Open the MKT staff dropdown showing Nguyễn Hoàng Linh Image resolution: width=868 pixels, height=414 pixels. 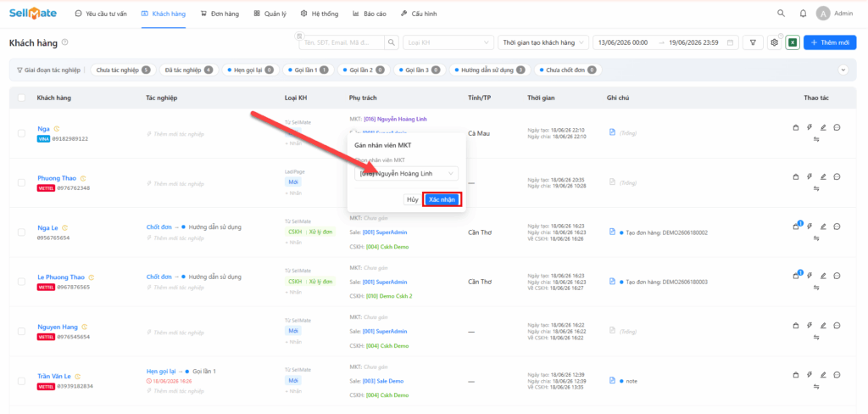406,173
